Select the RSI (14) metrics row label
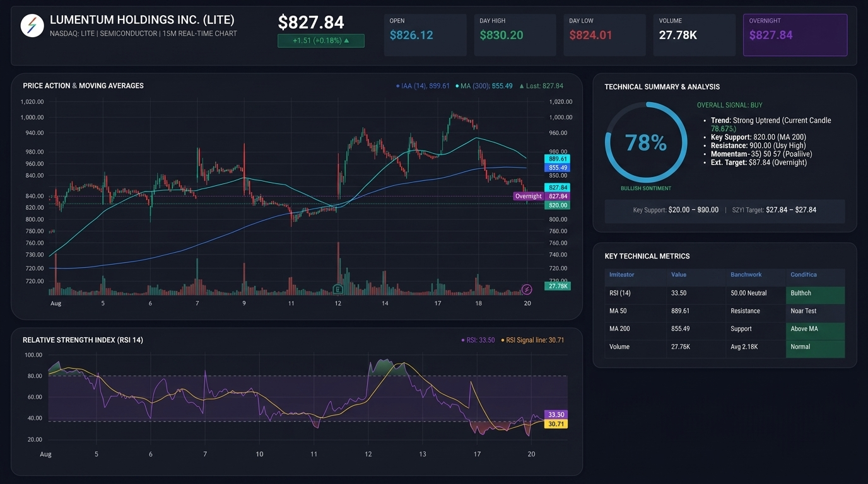This screenshot has height=484, width=868. click(620, 293)
